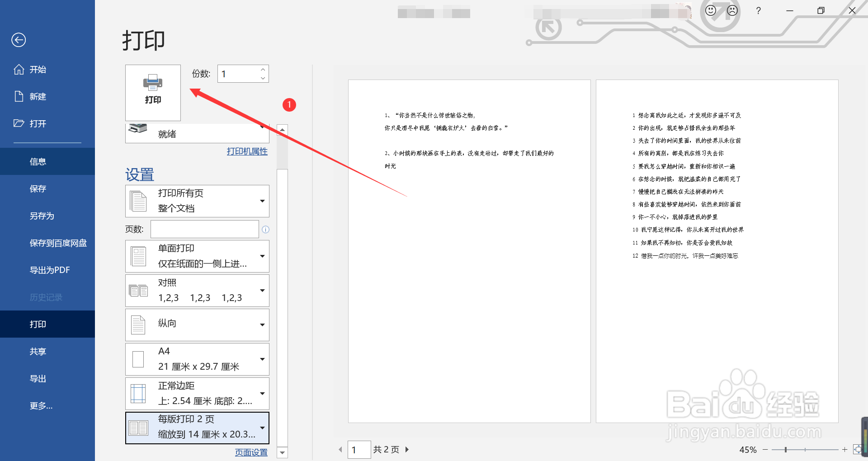Click settings scrollbar up arrow
Screen dimensions: 868x461
point(282,130)
